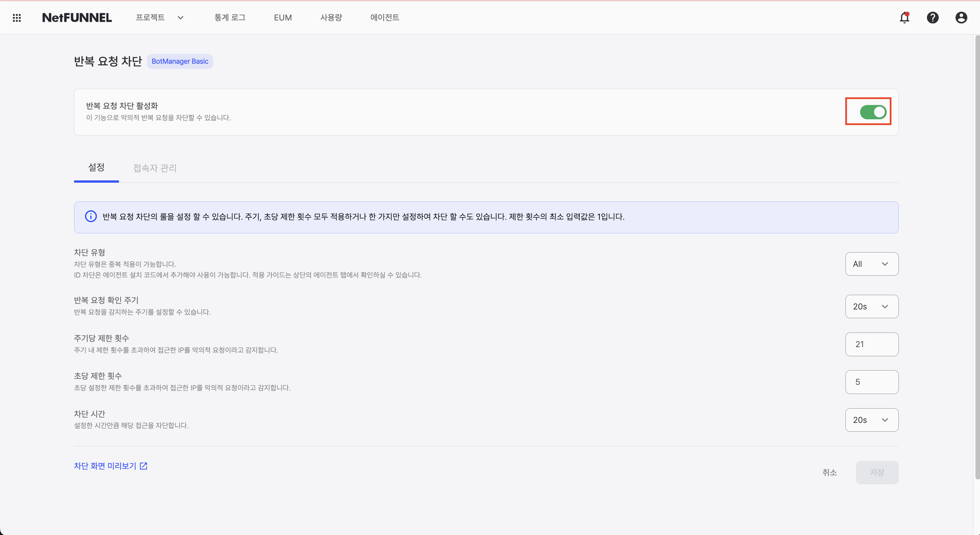Screen dimensions: 980x535
Task: Click the external link icon next to 차단 화면 미리보기
Action: click(143, 466)
